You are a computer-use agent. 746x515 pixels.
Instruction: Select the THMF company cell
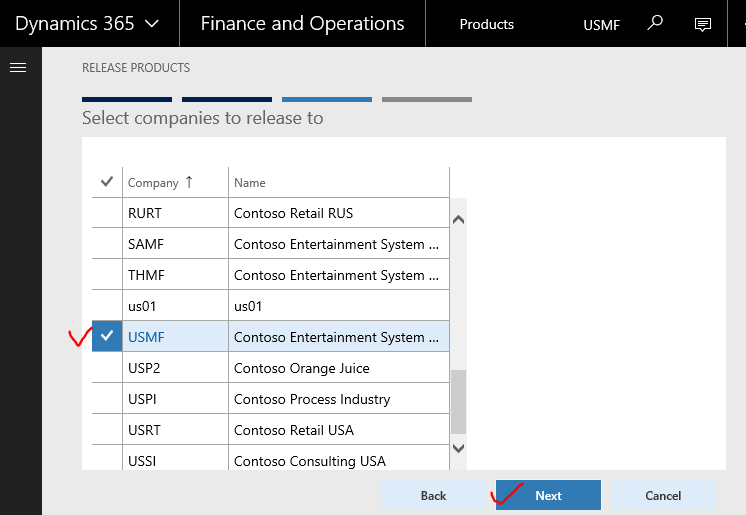[x=175, y=275]
